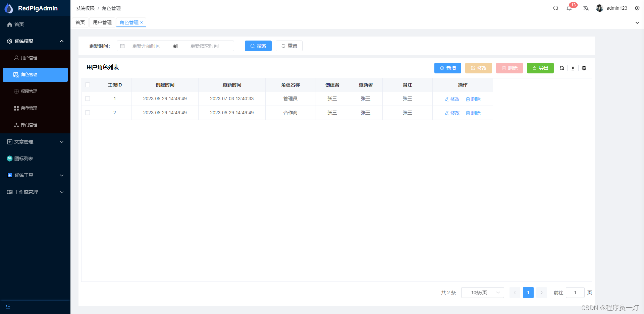The width and height of the screenshot is (644, 314).
Task: Expand the 工作流管理 menu group
Action: coord(35,192)
